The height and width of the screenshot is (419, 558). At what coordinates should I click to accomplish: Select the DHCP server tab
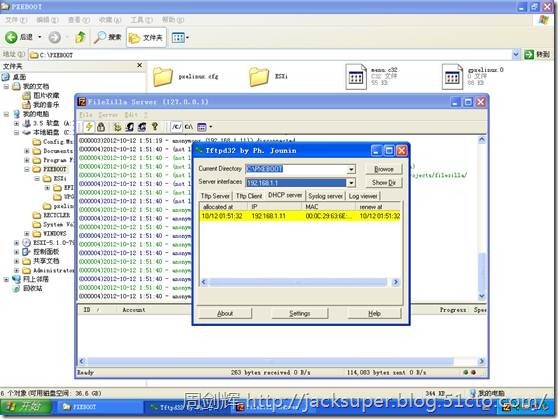(285, 195)
